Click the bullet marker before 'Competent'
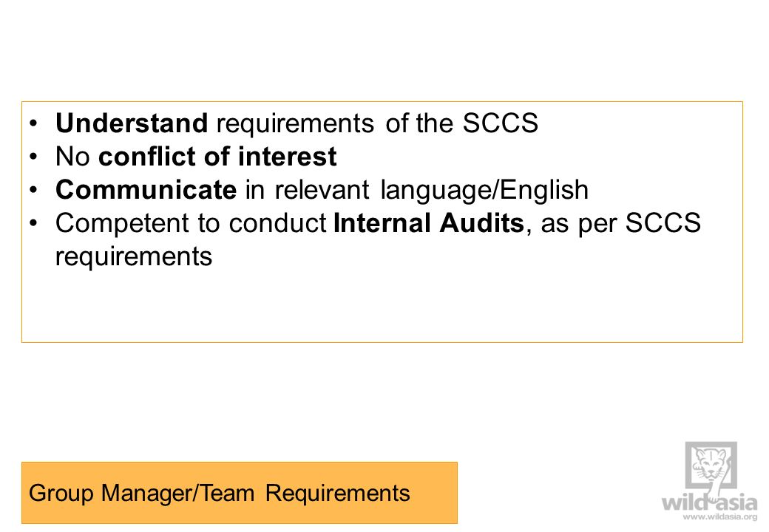 point(33,223)
